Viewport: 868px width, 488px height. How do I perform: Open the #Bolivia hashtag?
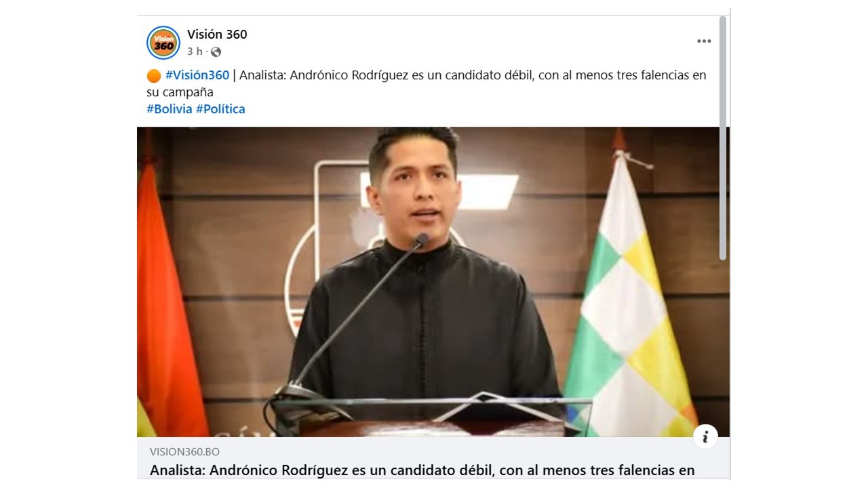[x=170, y=109]
